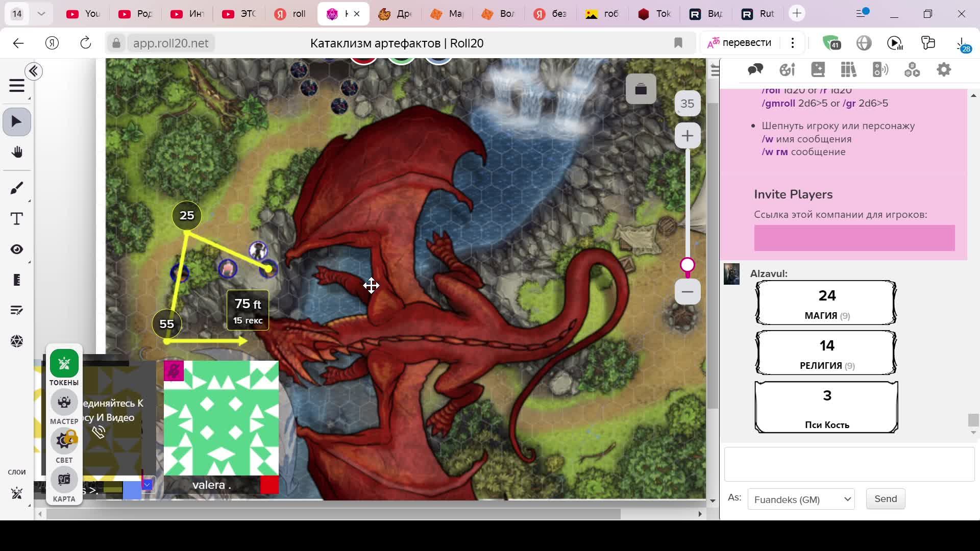Click the zoom in plus button
This screenshot has width=980, height=551.
688,136
